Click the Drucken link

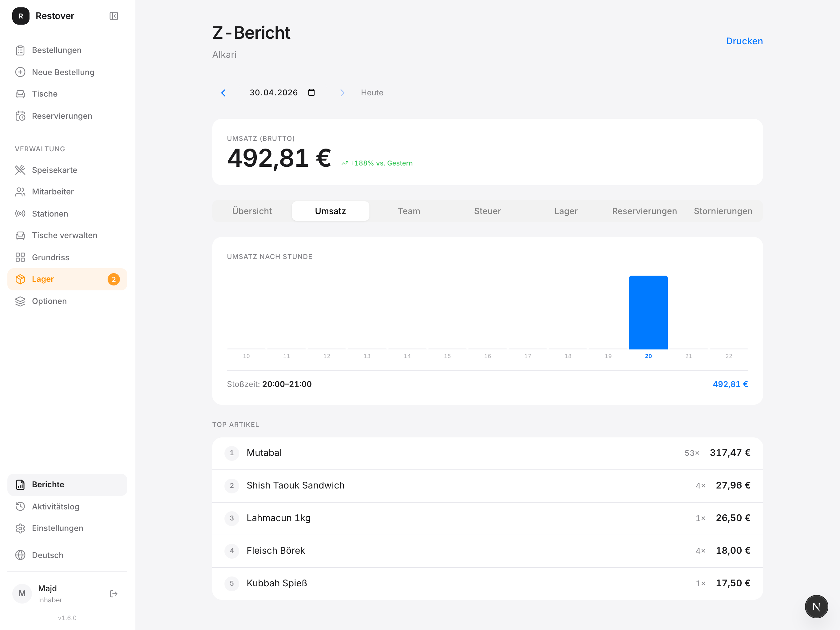(744, 41)
